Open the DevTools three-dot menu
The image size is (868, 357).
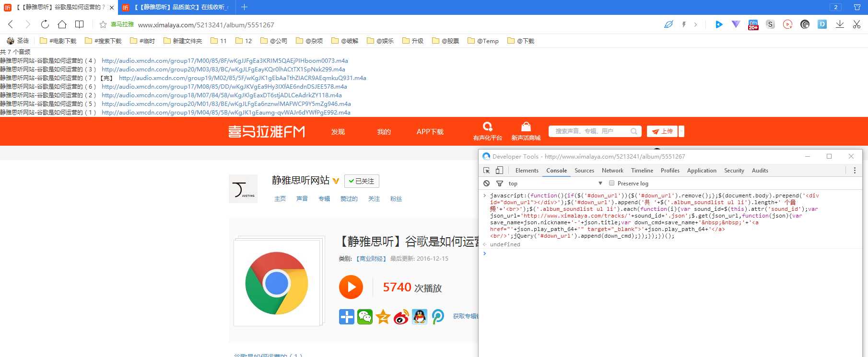click(x=855, y=171)
